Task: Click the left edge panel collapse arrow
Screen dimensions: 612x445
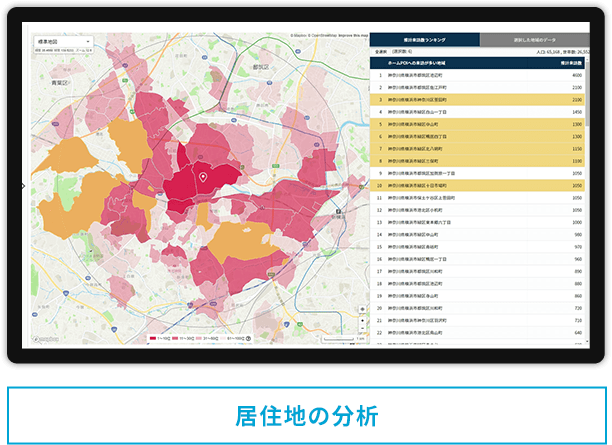Action: tap(25, 187)
